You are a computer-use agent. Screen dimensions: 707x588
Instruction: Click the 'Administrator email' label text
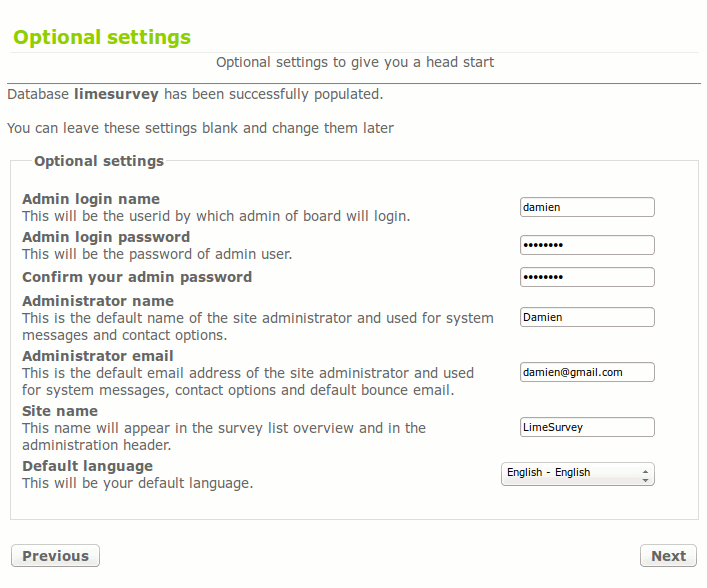point(98,356)
